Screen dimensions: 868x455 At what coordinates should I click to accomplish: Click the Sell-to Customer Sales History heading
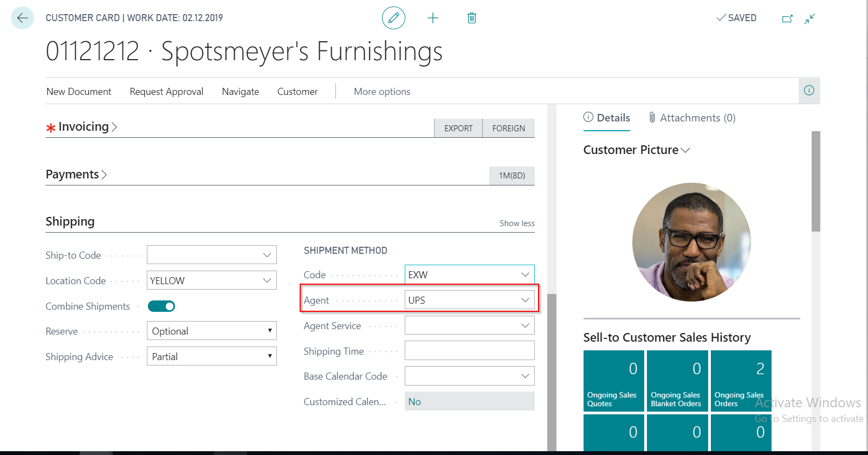click(x=667, y=337)
